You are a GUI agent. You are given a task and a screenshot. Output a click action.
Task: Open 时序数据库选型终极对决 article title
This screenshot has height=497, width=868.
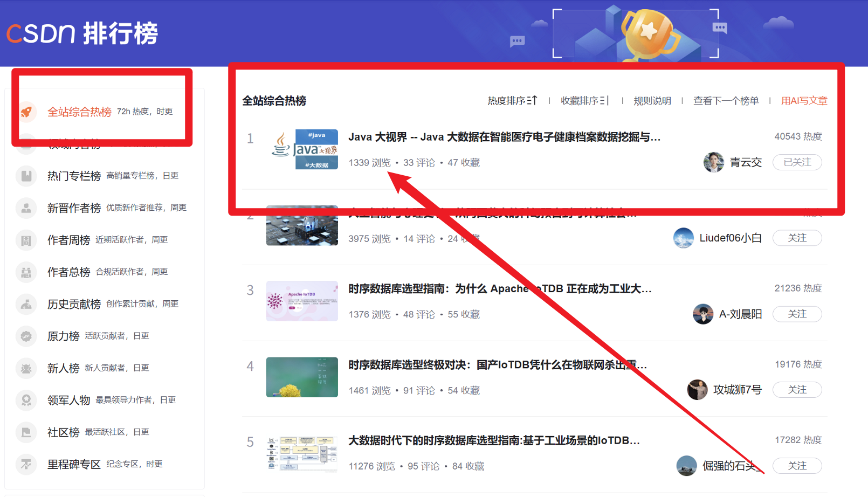click(498, 365)
